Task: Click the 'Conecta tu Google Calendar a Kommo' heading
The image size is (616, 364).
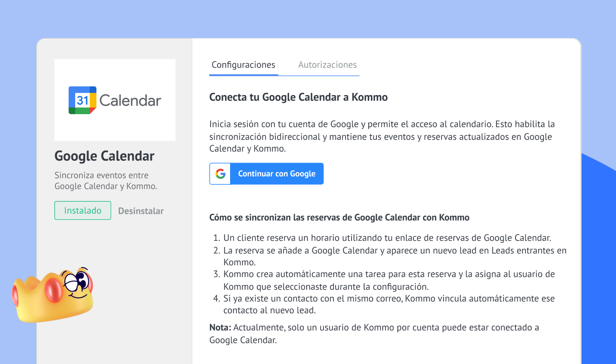Action: pyautogui.click(x=298, y=97)
